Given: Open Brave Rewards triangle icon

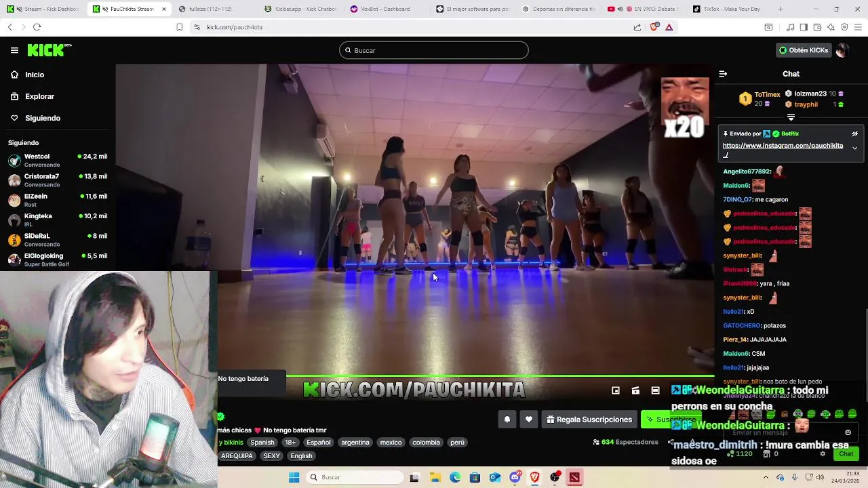Looking at the screenshot, I should [669, 27].
